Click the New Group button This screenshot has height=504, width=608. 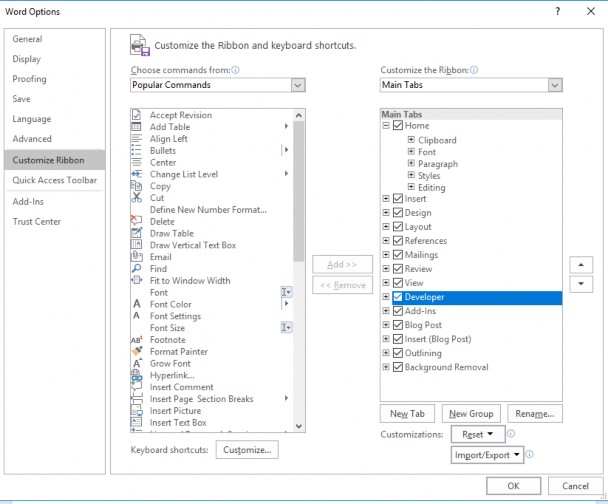pos(471,414)
